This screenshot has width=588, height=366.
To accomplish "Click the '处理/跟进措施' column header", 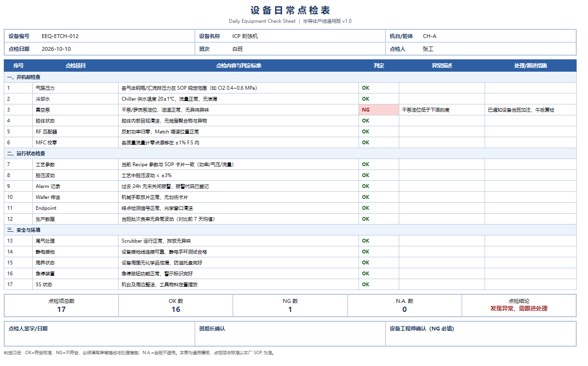I will point(531,66).
